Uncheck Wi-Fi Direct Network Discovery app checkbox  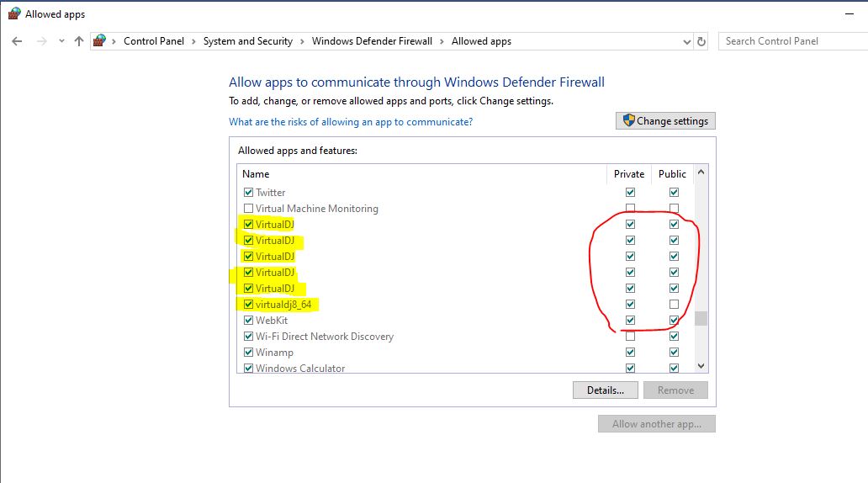tap(249, 337)
